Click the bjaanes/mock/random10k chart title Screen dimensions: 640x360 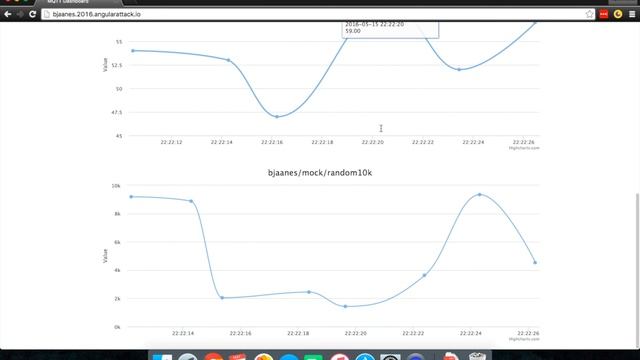pyautogui.click(x=320, y=173)
